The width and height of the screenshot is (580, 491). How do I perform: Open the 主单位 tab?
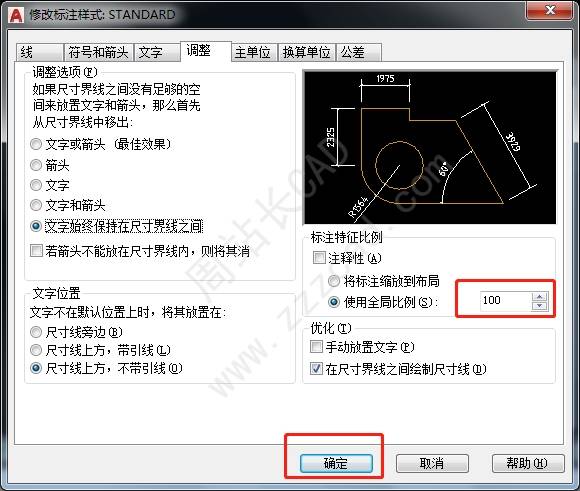coord(254,52)
